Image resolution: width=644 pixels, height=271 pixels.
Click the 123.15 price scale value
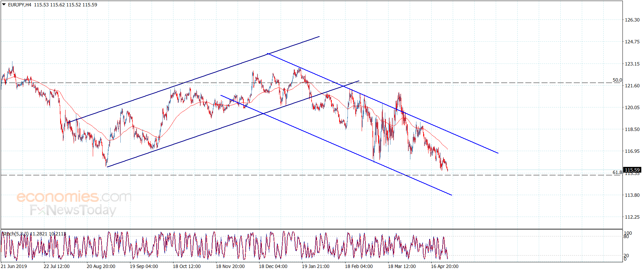(x=632, y=64)
